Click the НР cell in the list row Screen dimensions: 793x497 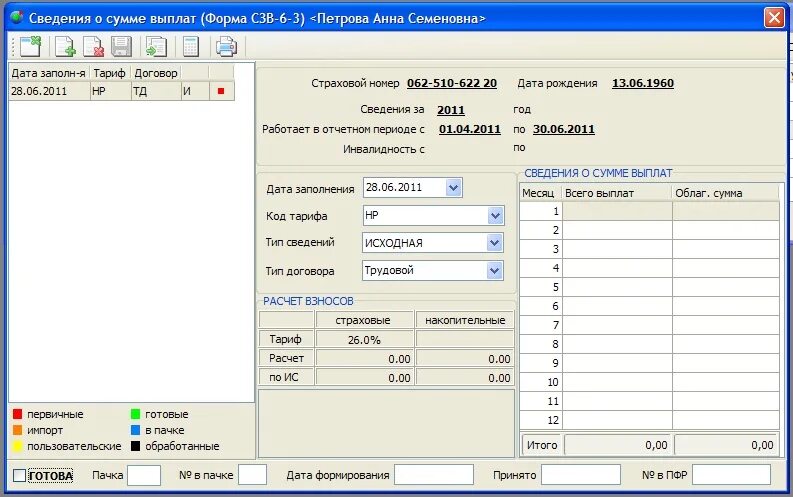click(x=110, y=91)
